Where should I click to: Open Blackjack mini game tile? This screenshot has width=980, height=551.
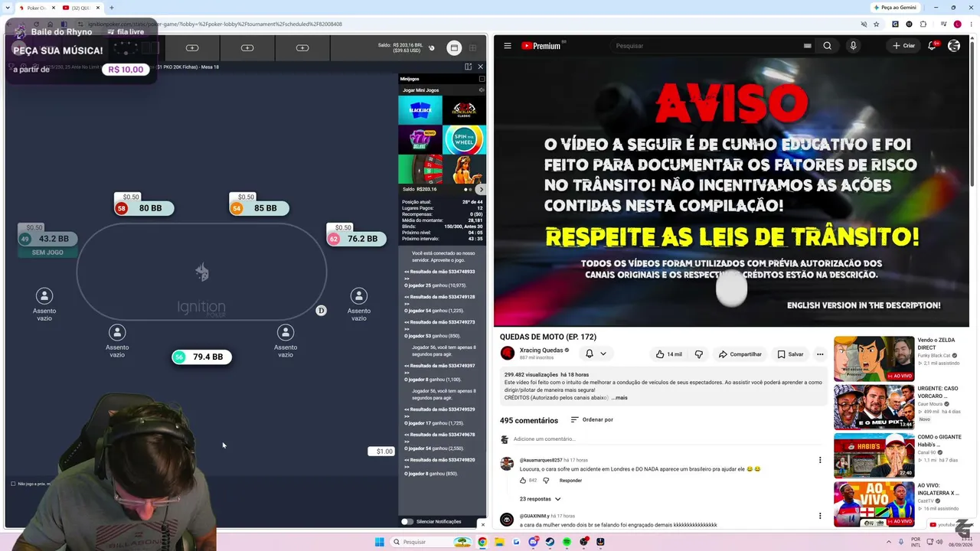420,110
